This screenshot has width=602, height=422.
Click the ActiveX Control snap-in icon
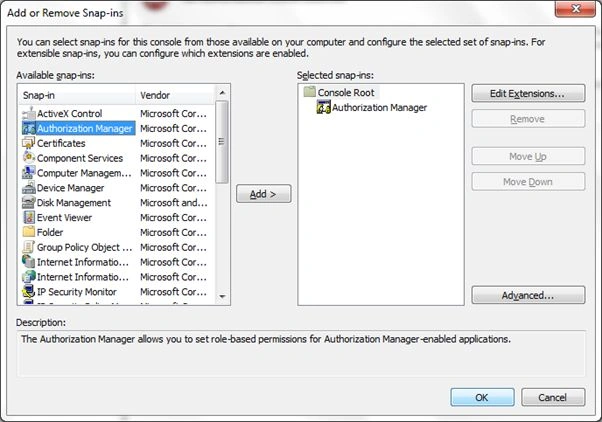tap(29, 114)
